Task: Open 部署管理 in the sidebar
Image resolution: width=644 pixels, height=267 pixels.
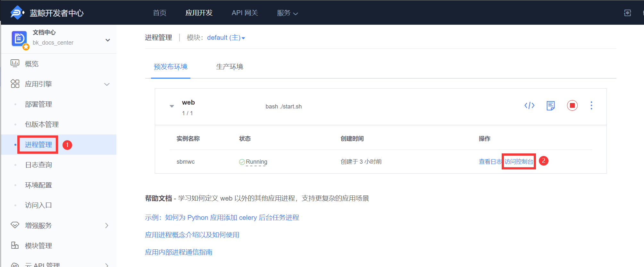Action: pyautogui.click(x=38, y=104)
